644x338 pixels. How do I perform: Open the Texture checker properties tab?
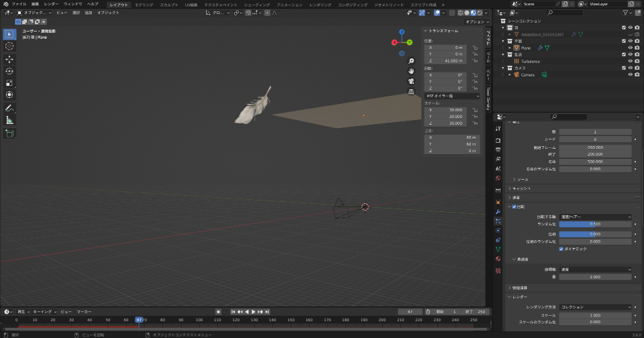(x=498, y=271)
